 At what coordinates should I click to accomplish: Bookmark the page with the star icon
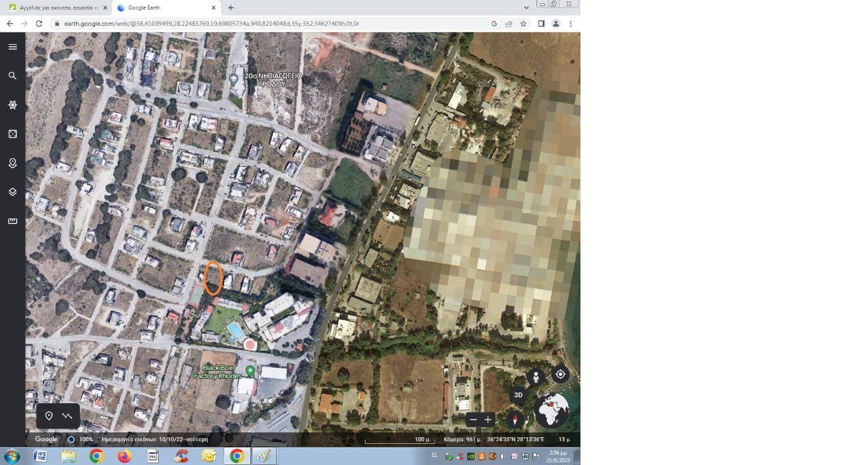(522, 23)
